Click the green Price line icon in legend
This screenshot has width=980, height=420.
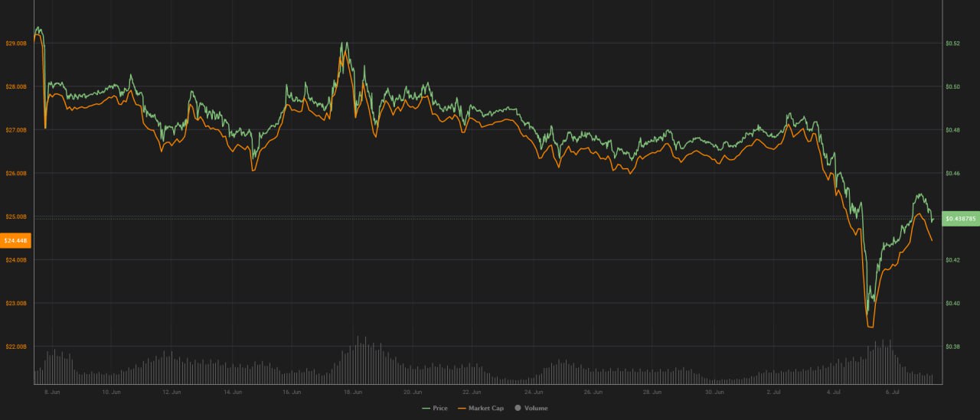(x=426, y=409)
